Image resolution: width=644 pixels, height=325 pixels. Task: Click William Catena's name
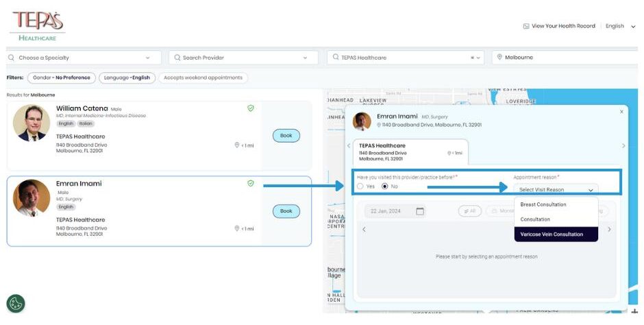(82, 108)
